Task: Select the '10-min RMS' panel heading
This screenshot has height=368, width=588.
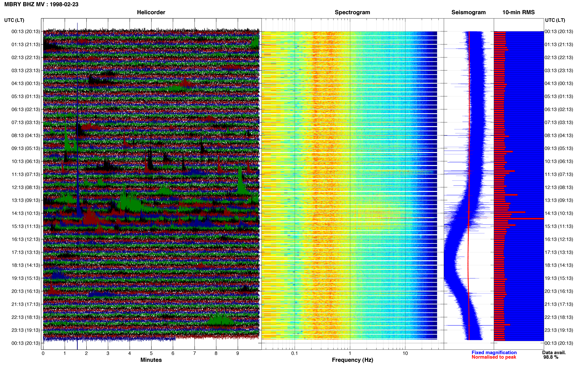Action: click(518, 12)
